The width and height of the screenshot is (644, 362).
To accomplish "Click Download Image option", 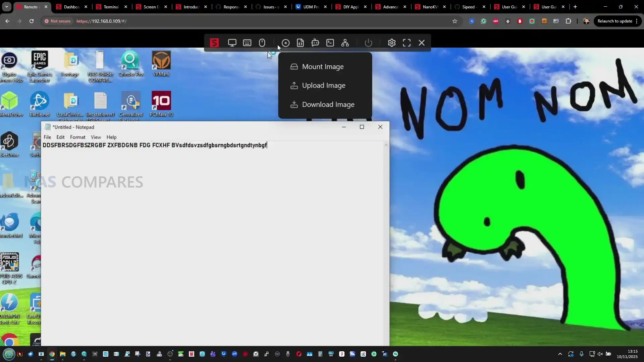I will tap(328, 105).
